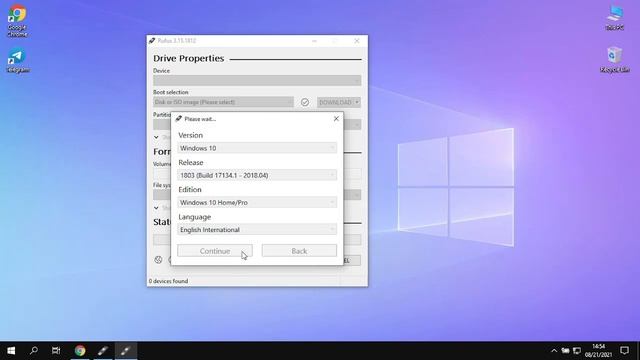Open taskbar Search
The width and height of the screenshot is (640, 360).
34,351
